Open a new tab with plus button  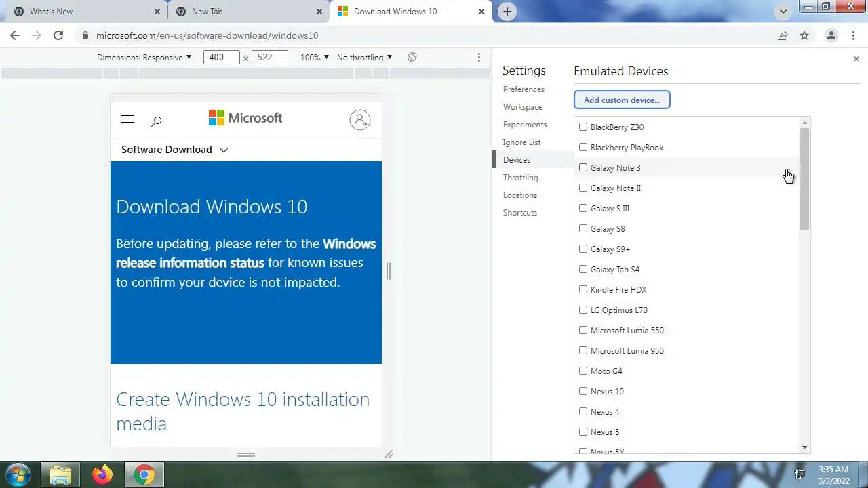point(507,12)
